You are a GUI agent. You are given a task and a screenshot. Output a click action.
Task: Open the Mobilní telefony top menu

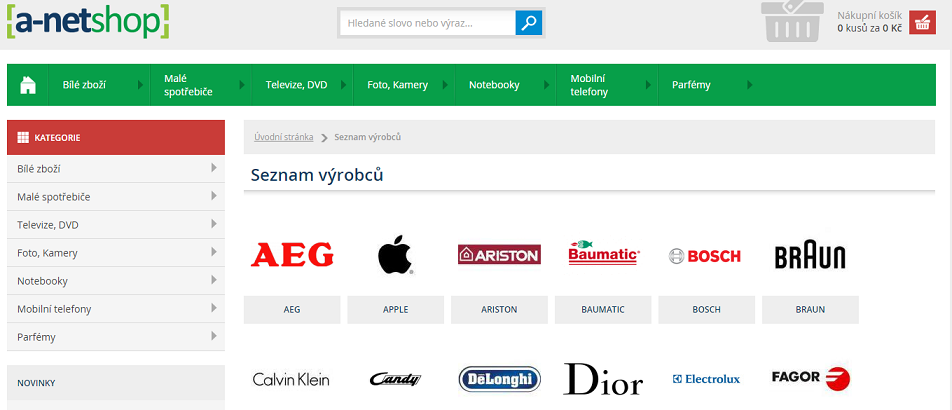coord(589,85)
